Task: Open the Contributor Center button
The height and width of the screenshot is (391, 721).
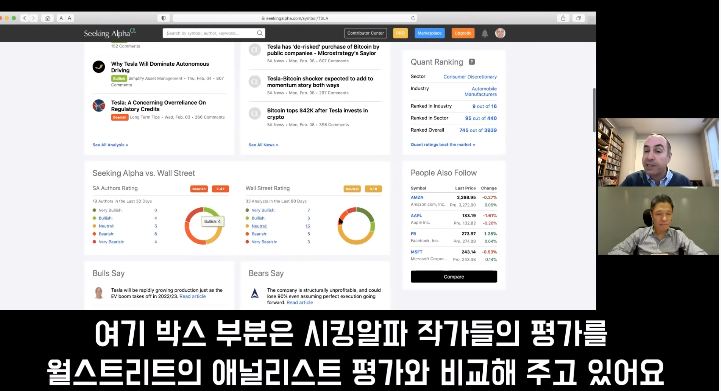Action: (365, 33)
